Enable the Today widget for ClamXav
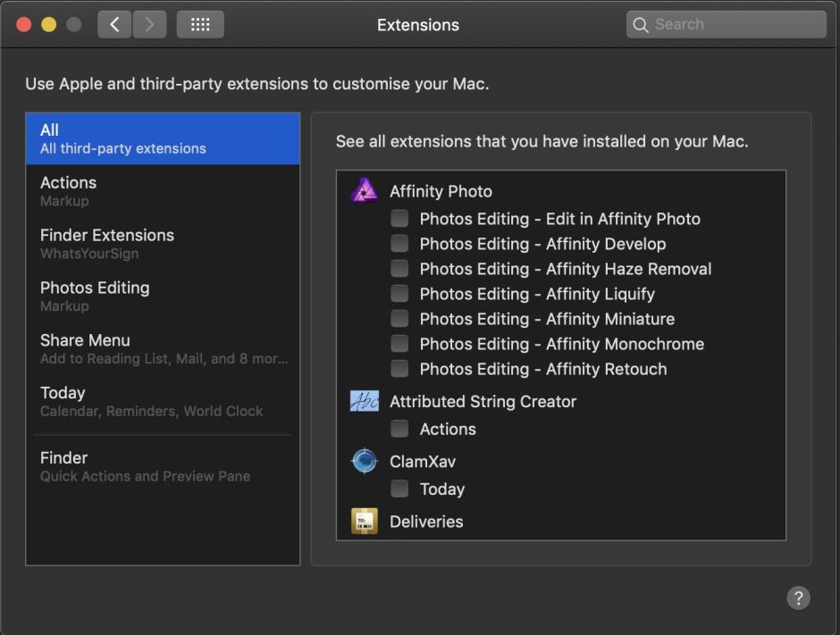Image resolution: width=840 pixels, height=635 pixels. 399,489
